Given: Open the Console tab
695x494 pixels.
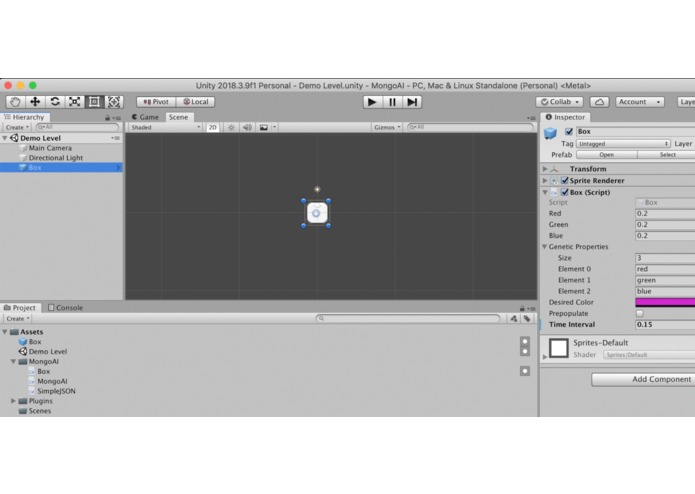Looking at the screenshot, I should (65, 307).
